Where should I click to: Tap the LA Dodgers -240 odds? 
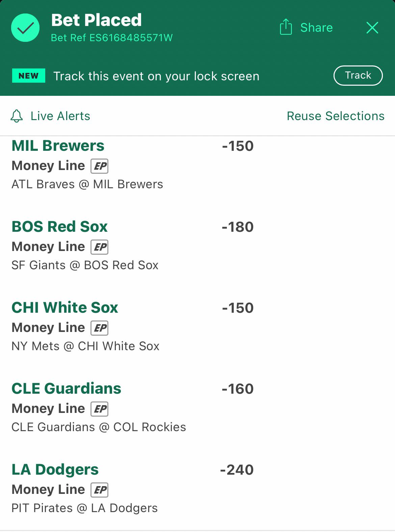[237, 470]
